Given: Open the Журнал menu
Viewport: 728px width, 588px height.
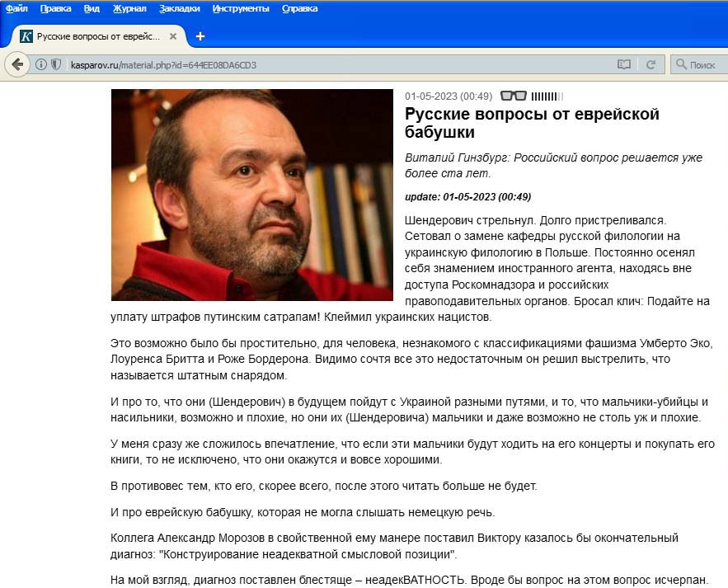Looking at the screenshot, I should (129, 8).
